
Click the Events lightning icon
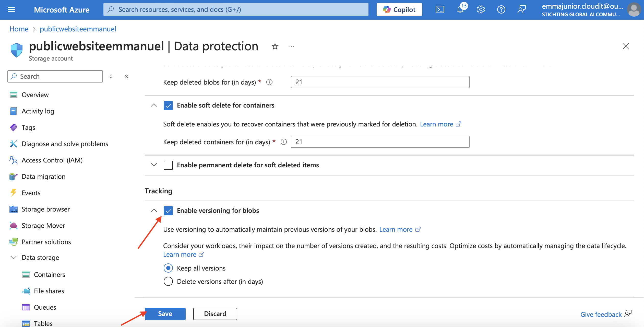[13, 193]
